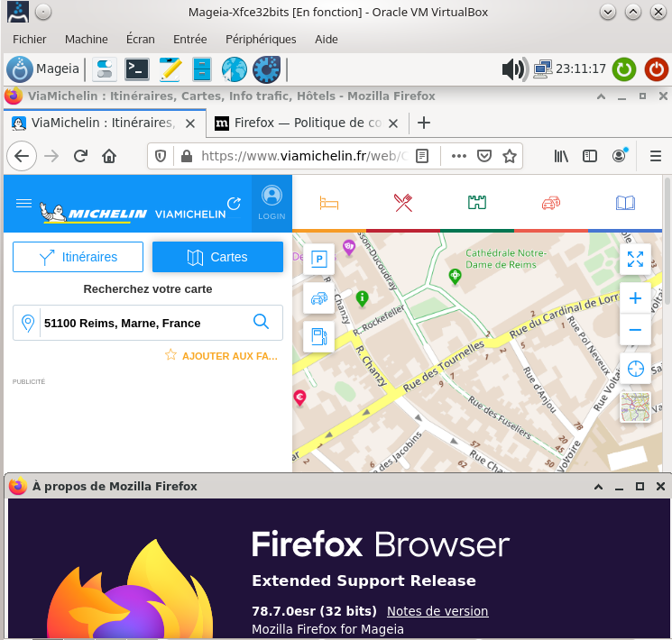The image size is (672, 640).
Task: Show site security padlock info
Action: click(x=187, y=156)
